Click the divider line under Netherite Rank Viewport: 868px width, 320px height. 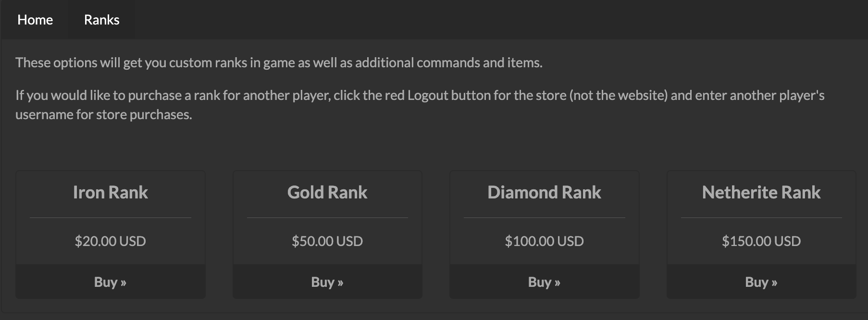[761, 218]
